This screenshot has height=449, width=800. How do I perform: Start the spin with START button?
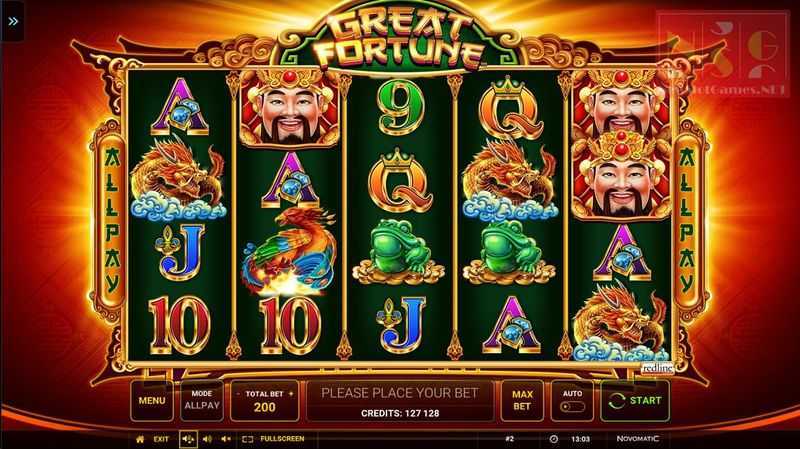[x=635, y=401]
